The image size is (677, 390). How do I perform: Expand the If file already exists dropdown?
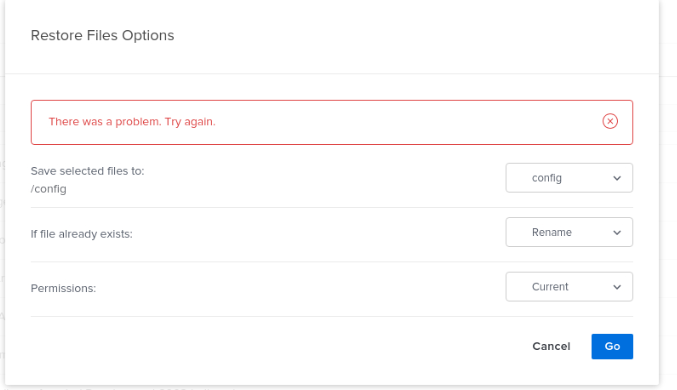[x=569, y=232]
